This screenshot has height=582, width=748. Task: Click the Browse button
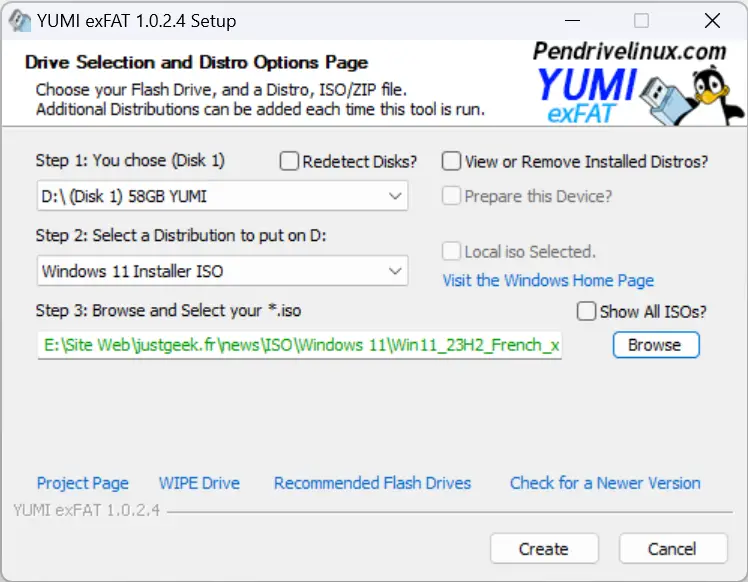[656, 345]
